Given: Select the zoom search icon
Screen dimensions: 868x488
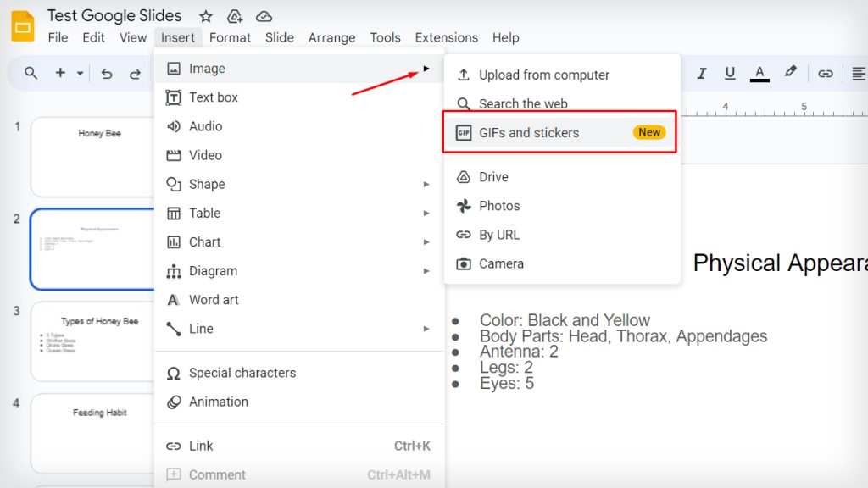Looking at the screenshot, I should [x=31, y=74].
